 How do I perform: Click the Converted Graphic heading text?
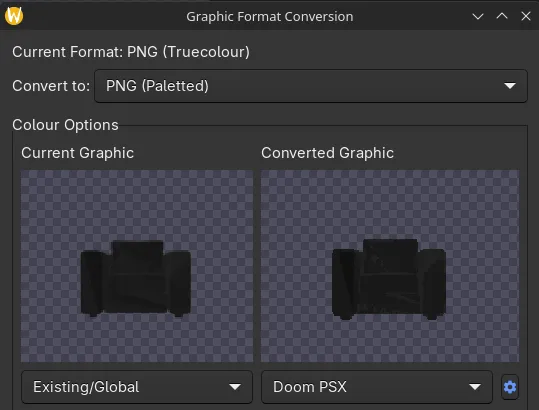point(327,153)
